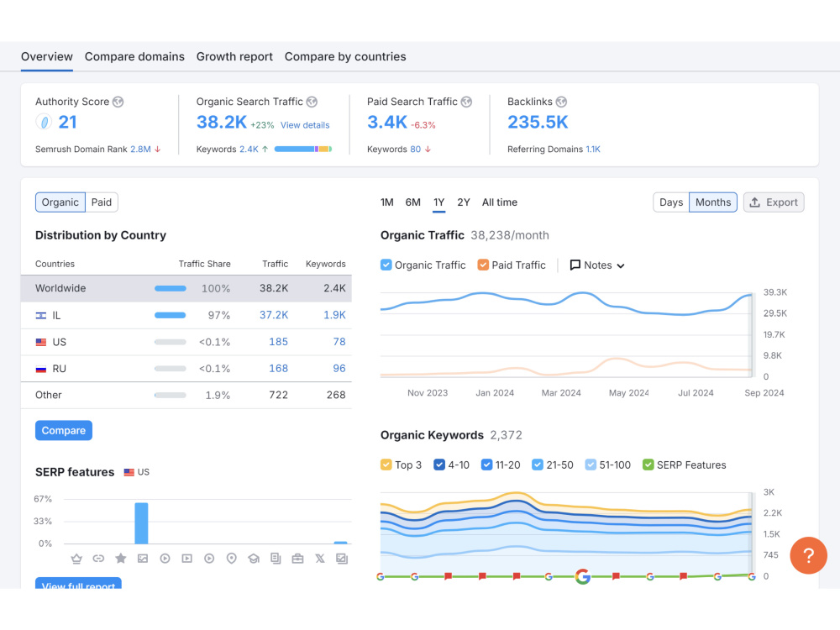Toggle the 51-100 positions checkbox
The width and height of the screenshot is (840, 630).
(591, 465)
